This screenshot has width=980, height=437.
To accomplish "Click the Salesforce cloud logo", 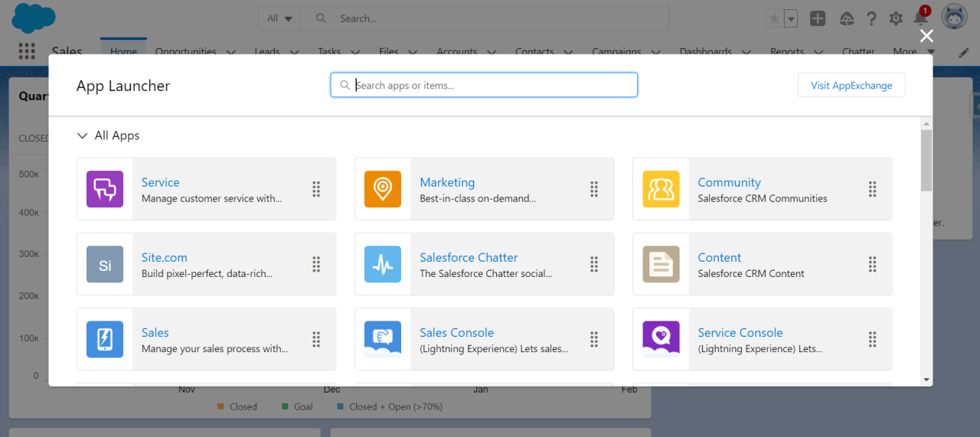I will click(x=34, y=18).
